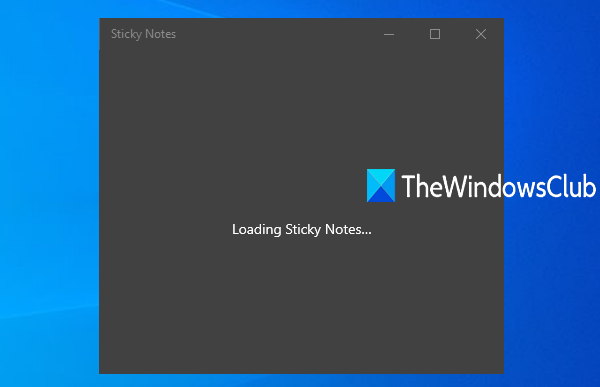600x387 pixels.
Task: Click the "Loading Sticky Notes..." message
Action: (x=302, y=229)
